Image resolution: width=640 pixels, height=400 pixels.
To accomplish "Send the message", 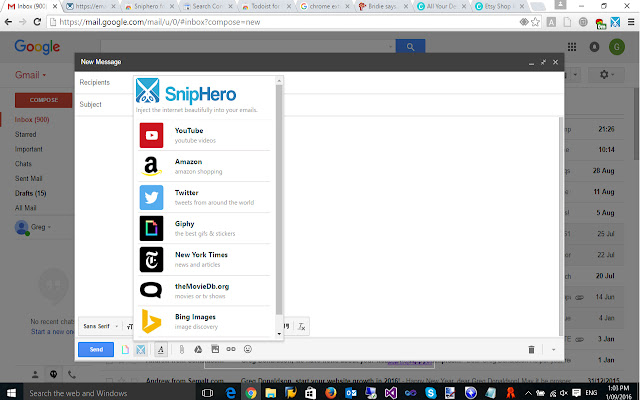I will point(96,349).
